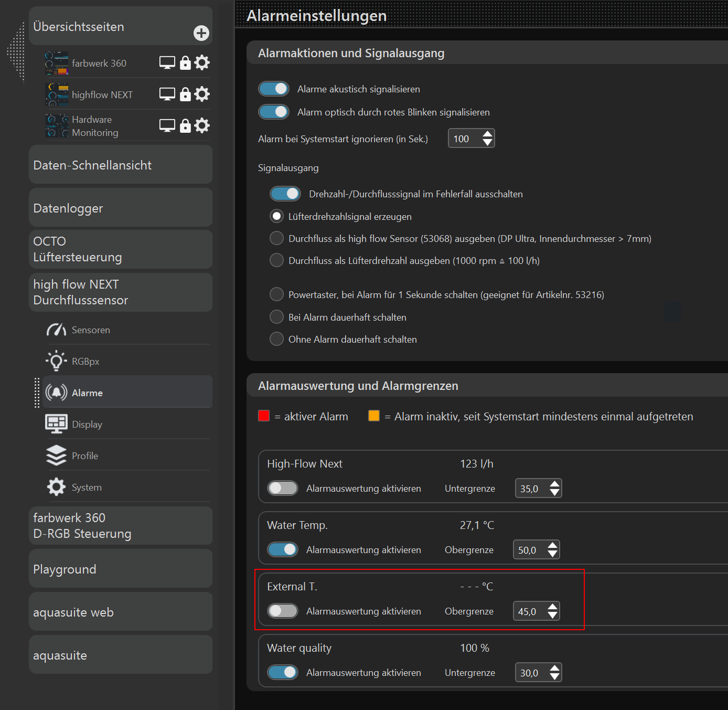Select Ohne Alarm dauerhaft schalten option
The height and width of the screenshot is (710, 728).
coord(276,339)
